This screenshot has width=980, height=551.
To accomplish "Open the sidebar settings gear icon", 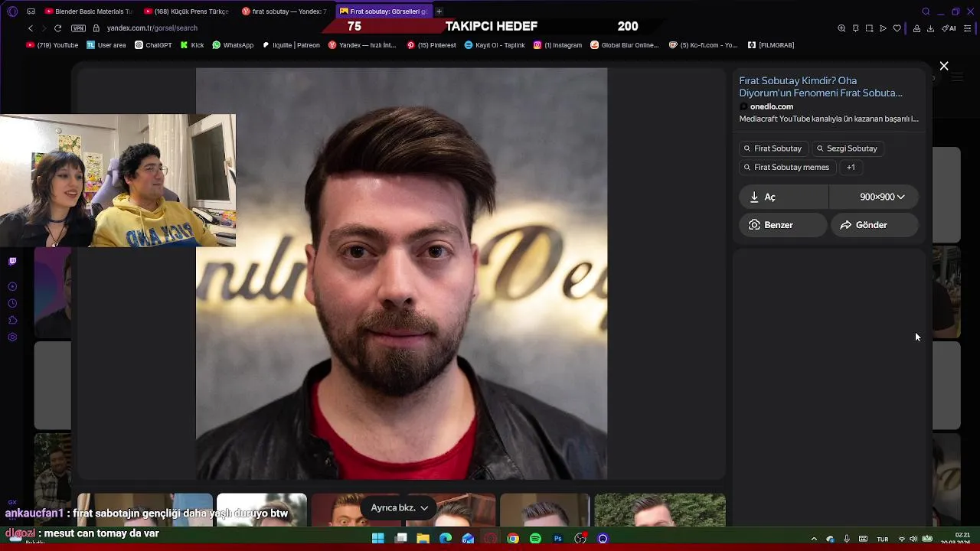I will [12, 337].
